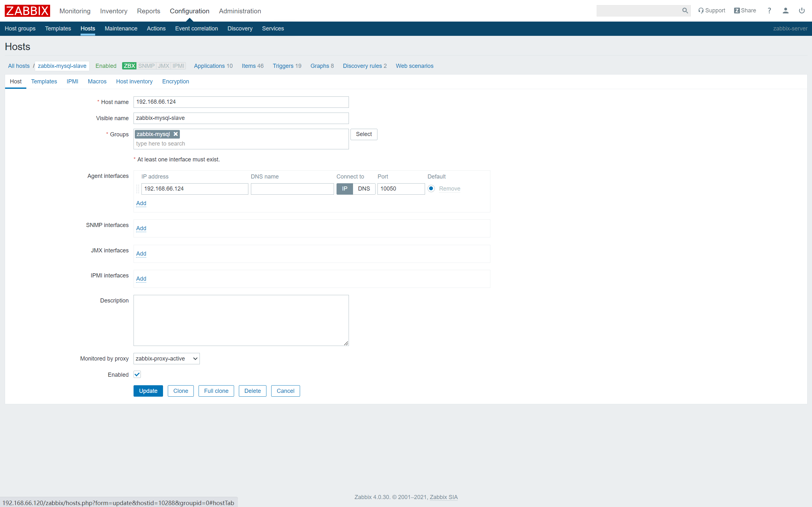This screenshot has height=507, width=812.
Task: Uncheck the Enabled checkbox
Action: [x=137, y=374]
